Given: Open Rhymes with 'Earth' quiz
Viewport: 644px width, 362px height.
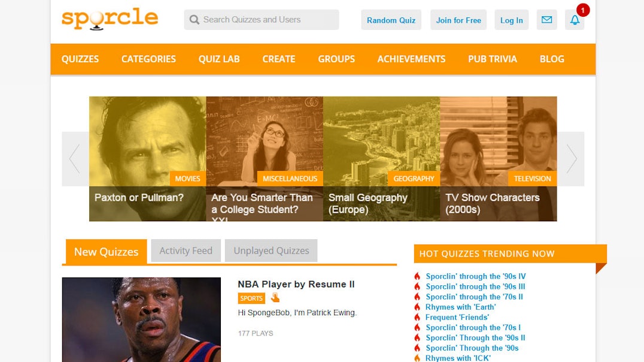Looking at the screenshot, I should click(460, 307).
